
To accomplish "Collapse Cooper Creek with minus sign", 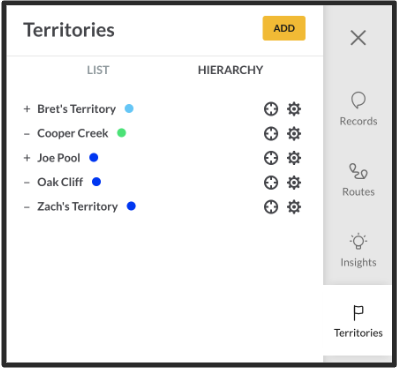I will click(x=27, y=134).
